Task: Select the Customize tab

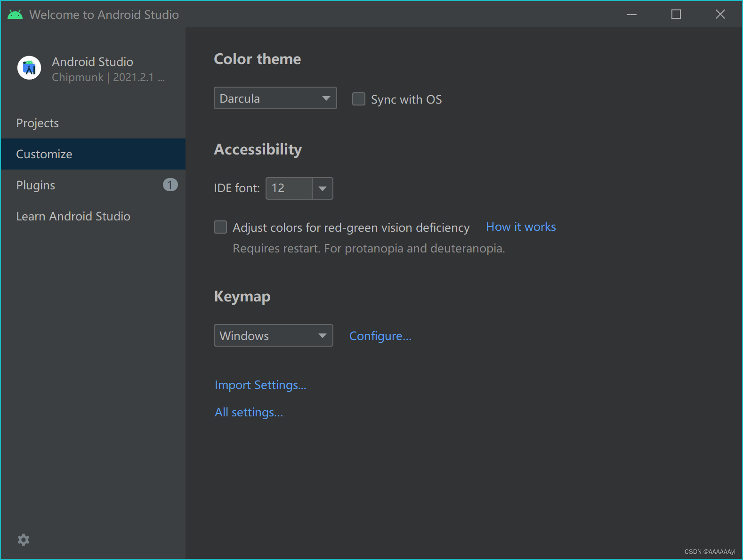Action: 93,154
